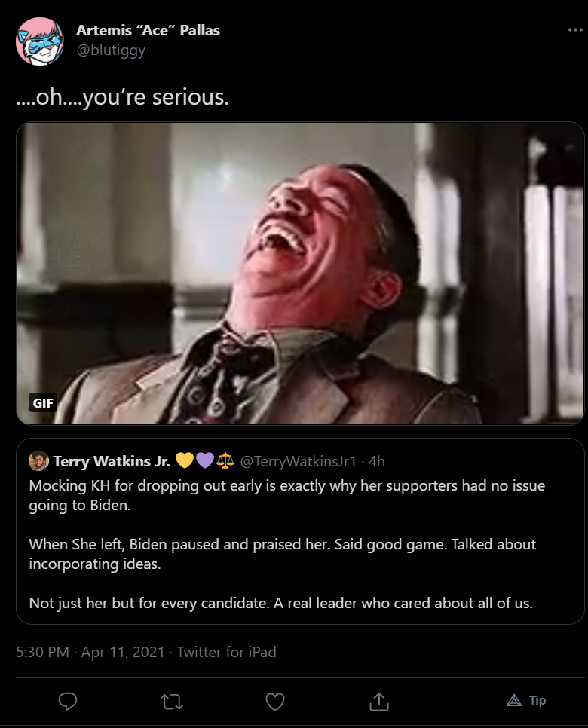This screenshot has height=728, width=588.
Task: Play the laughing man GIF
Action: [300, 274]
